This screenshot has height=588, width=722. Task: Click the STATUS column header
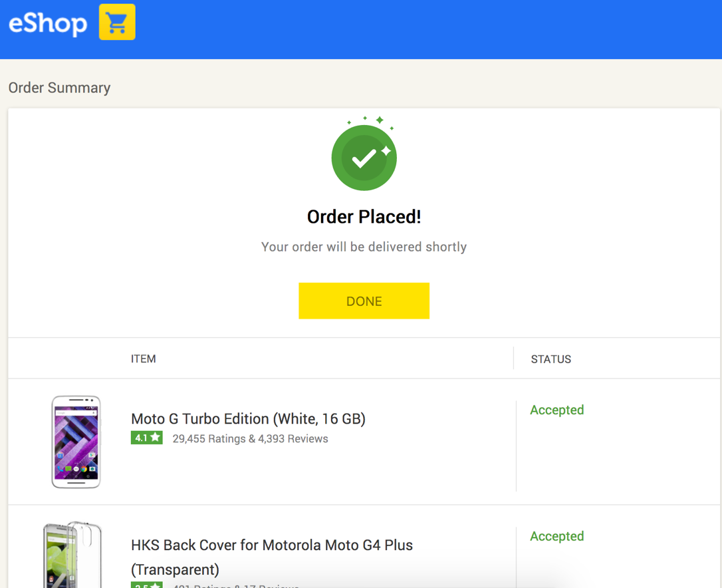tap(550, 359)
